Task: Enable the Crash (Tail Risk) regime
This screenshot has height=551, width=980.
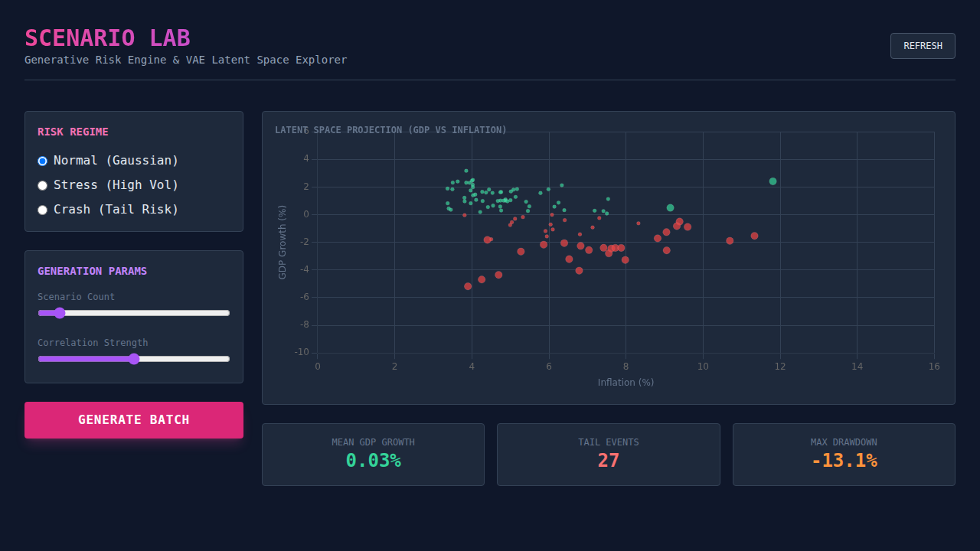Action: [43, 210]
